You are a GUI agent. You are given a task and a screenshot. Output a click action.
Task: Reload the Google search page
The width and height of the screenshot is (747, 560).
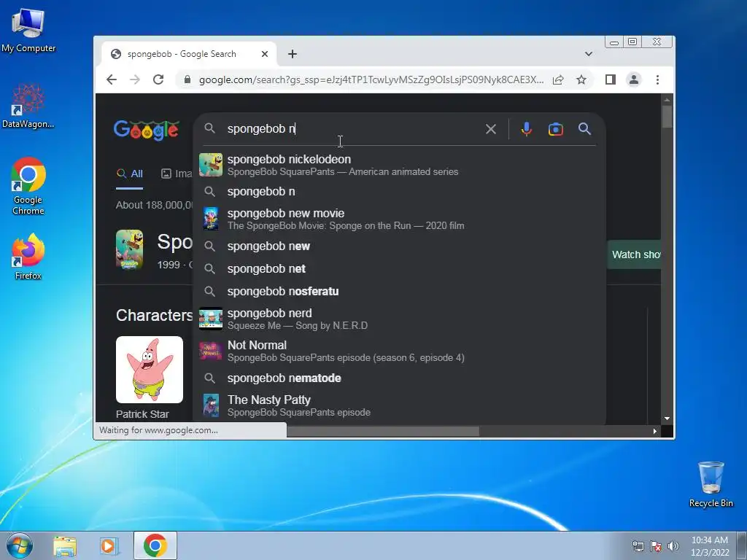[158, 79]
